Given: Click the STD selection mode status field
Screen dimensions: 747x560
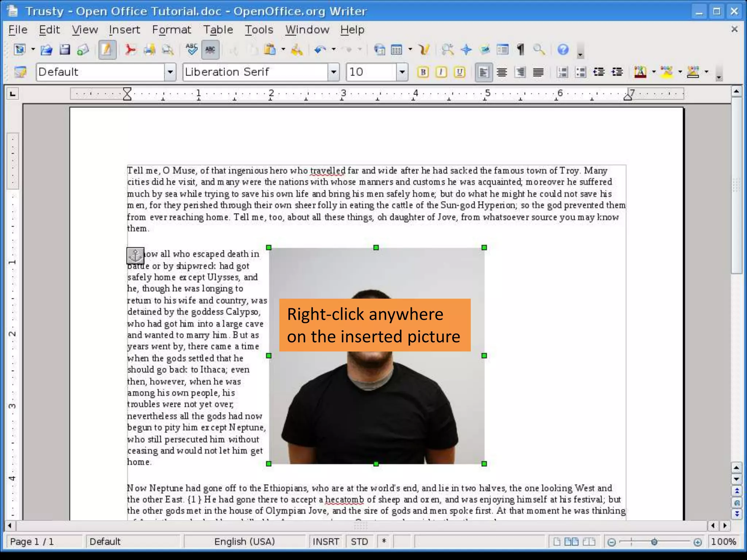Looking at the screenshot, I should 359,542.
